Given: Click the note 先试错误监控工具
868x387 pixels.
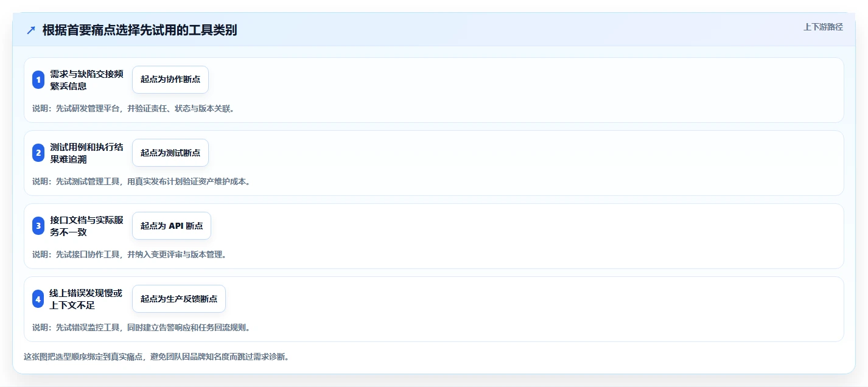Looking at the screenshot, I should 141,327.
